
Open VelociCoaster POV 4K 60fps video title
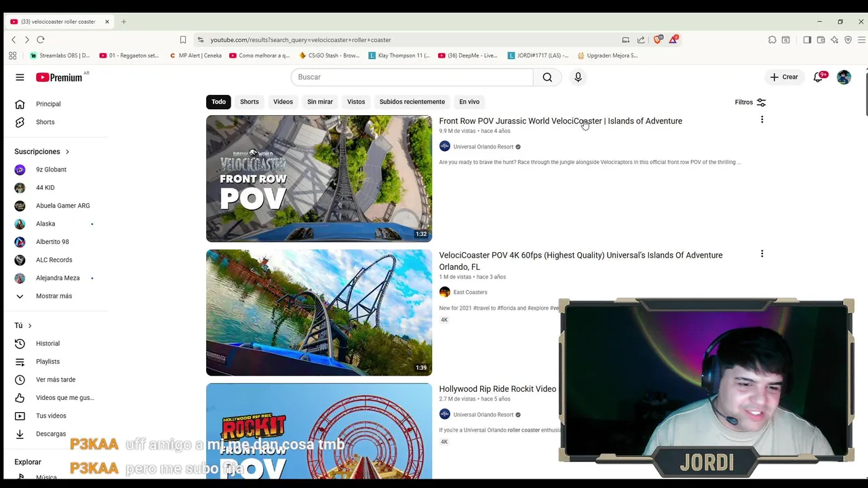(x=580, y=261)
